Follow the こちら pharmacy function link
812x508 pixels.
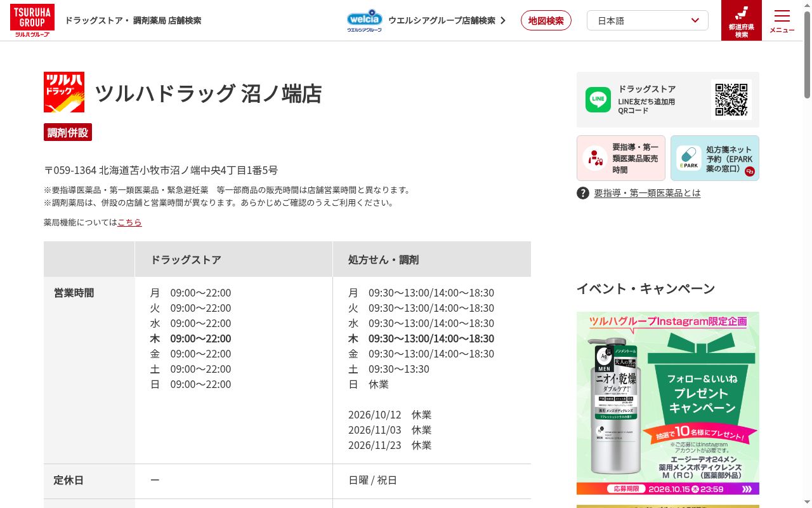point(129,222)
